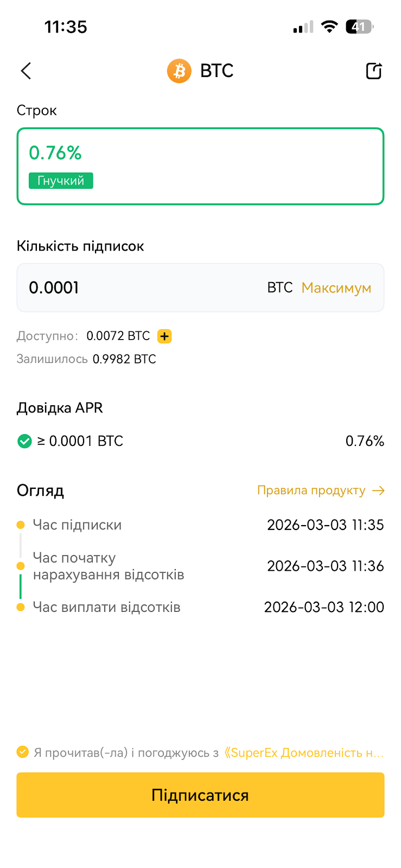Tap the Bitcoin logo icon
The width and height of the screenshot is (401, 868).
tap(179, 71)
